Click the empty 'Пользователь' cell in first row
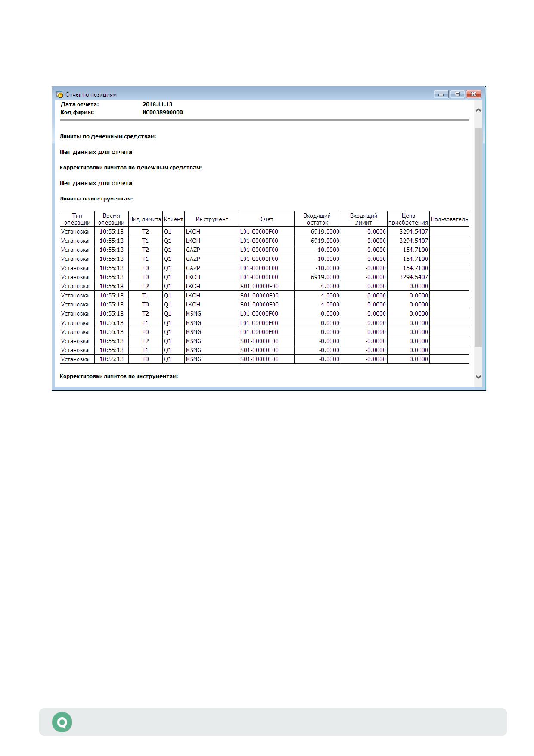This screenshot has height=756, width=534. 449,231
